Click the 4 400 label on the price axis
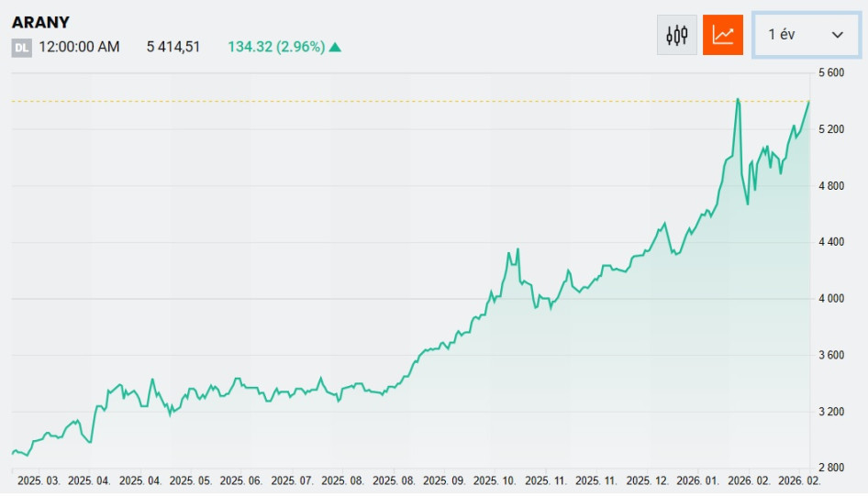This screenshot has width=868, height=496. coord(830,242)
